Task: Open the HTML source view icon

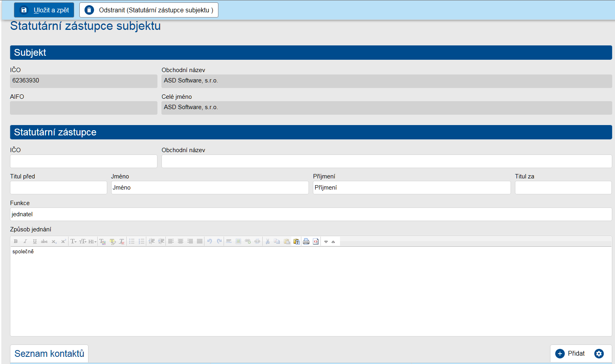Action: click(316, 241)
